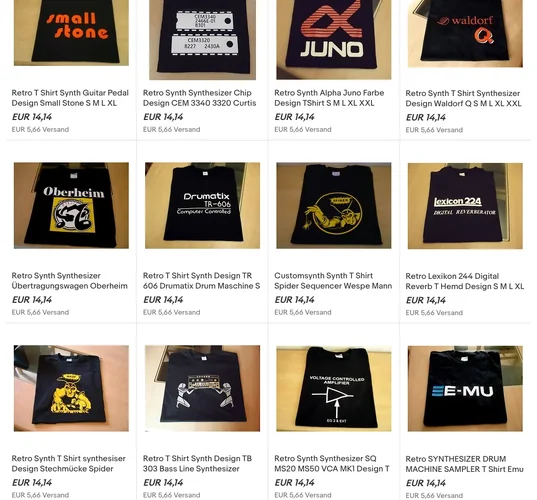Open 'Retro Synth Synthesizer Chip Design CEM' listing
This screenshot has width=537, height=500.
point(200,98)
